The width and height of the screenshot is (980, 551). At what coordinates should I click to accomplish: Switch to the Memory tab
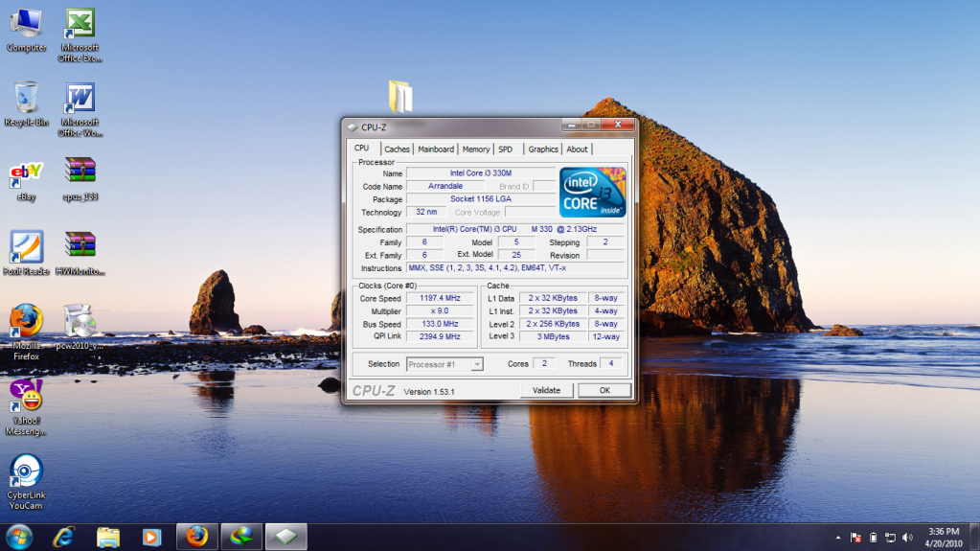coord(475,149)
